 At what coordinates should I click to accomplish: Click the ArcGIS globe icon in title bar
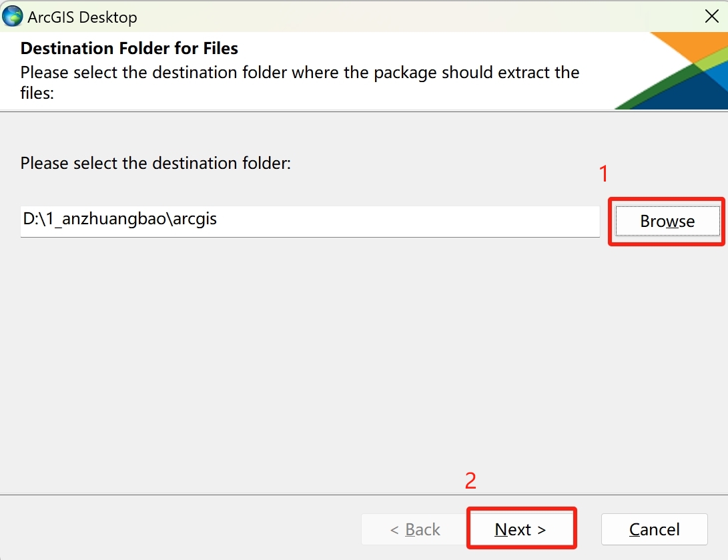point(12,16)
